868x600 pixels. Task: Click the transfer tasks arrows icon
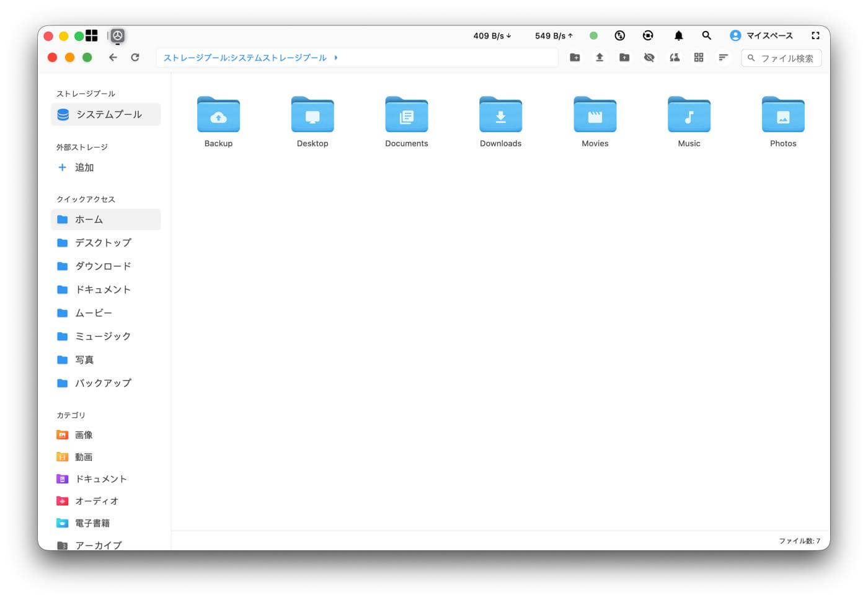619,36
